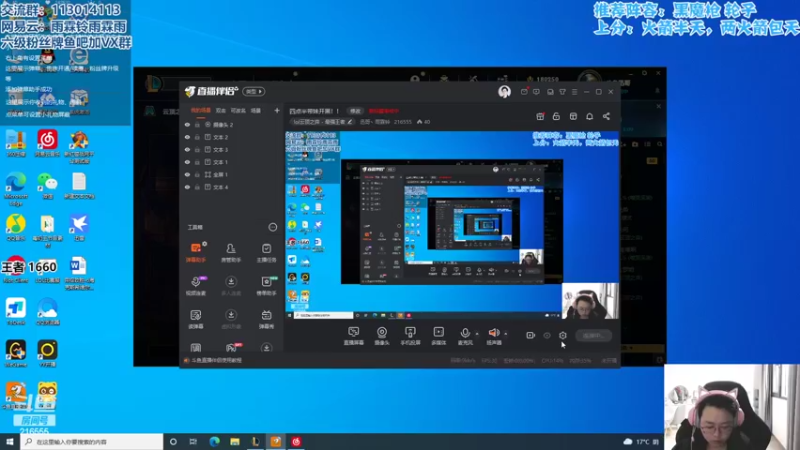This screenshot has height=450, width=800.
Task: Click the Windows taskbar search box
Action: click(92, 442)
